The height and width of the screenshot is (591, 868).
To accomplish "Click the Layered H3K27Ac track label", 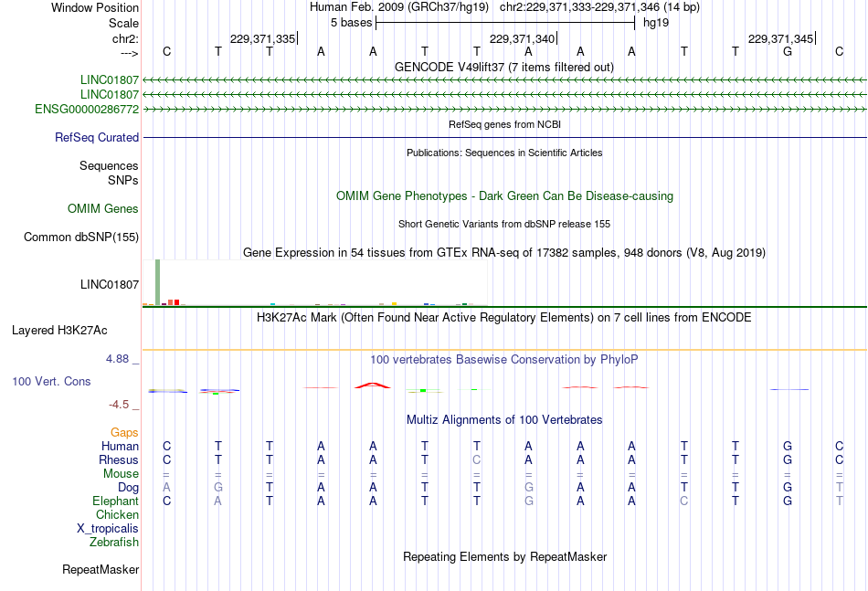I will 59,331.
